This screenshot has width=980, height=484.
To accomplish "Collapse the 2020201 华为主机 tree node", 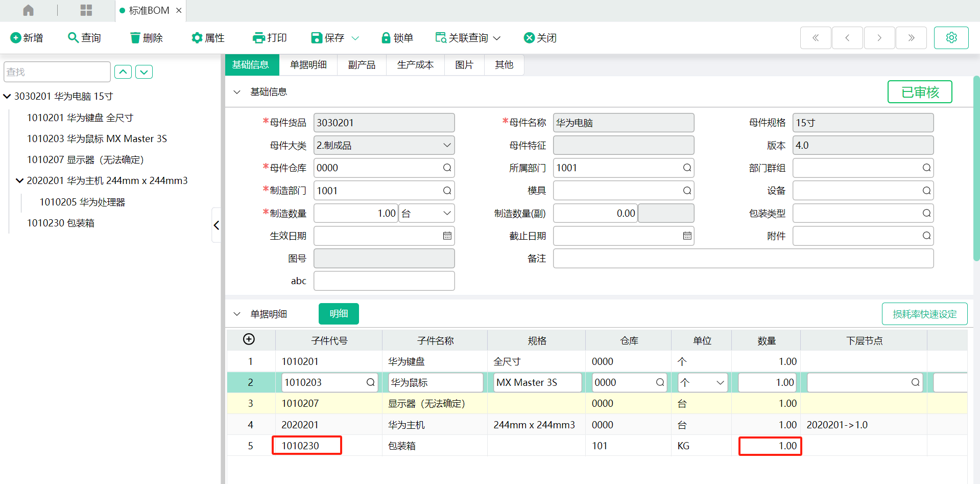I will 19,180.
